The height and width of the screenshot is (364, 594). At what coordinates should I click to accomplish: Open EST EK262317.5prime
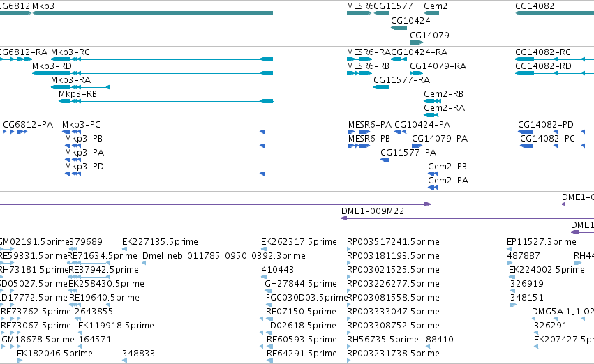point(264,249)
